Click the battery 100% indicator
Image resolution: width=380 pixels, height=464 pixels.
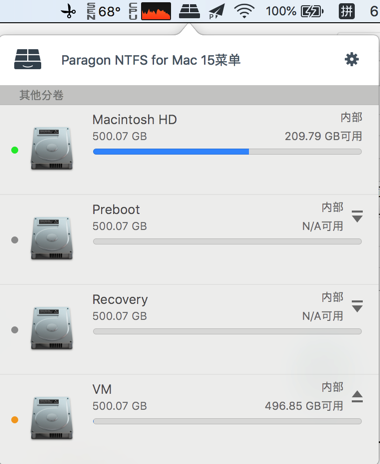click(295, 12)
